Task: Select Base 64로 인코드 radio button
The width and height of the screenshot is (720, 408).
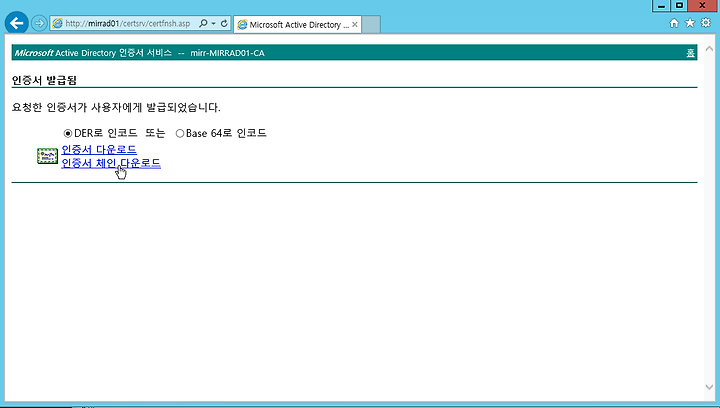Action: click(x=180, y=134)
